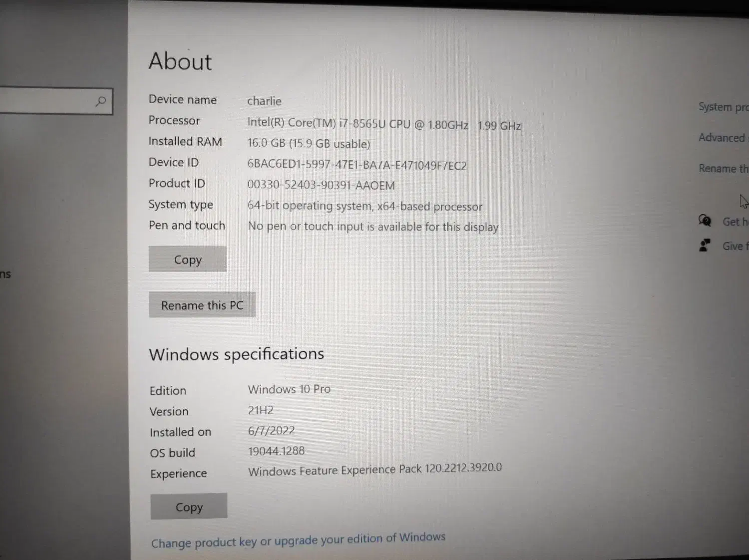The image size is (749, 560).
Task: Click the magnifier icon in the search box
Action: click(101, 101)
